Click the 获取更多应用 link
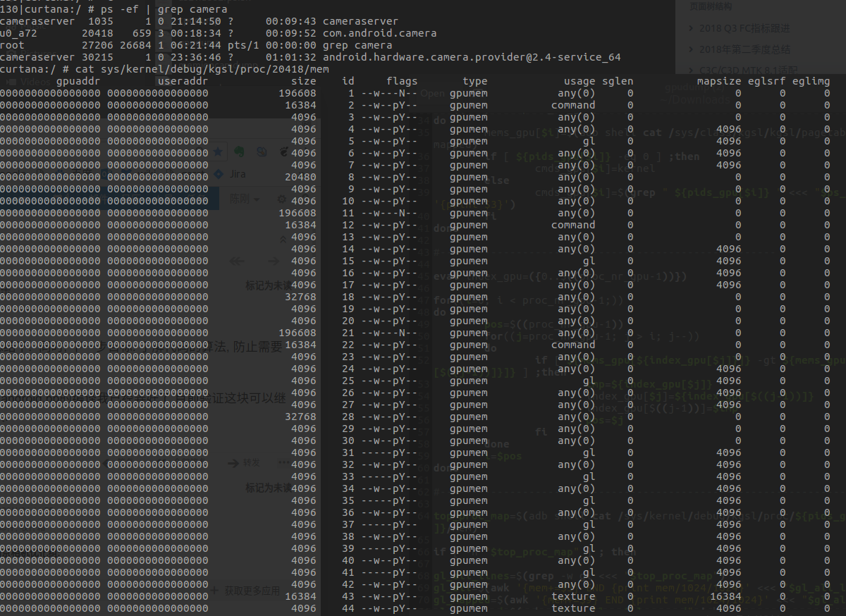 click(x=252, y=589)
